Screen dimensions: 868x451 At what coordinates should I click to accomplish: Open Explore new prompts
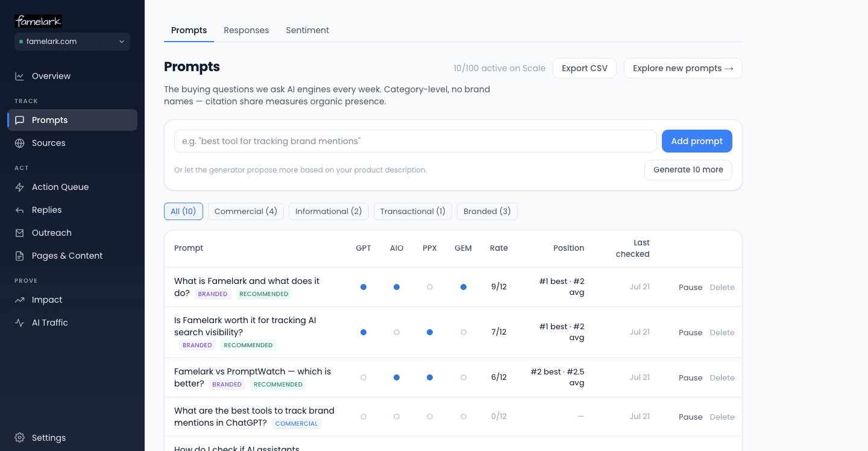pyautogui.click(x=683, y=68)
